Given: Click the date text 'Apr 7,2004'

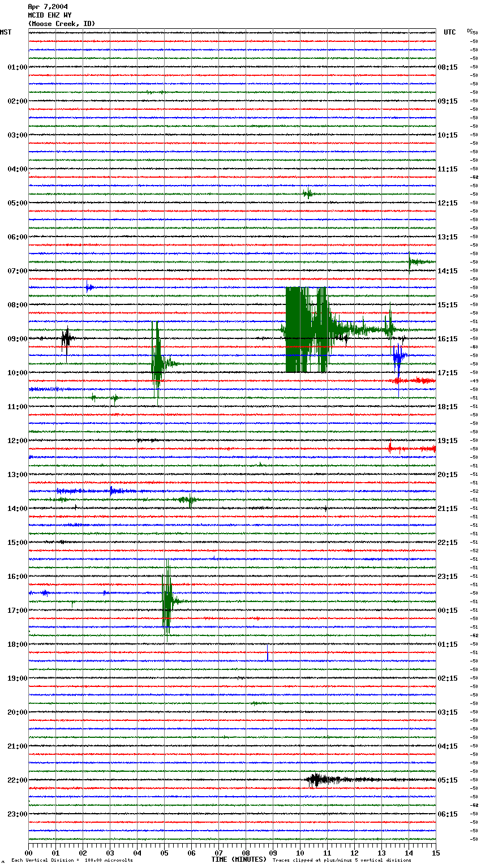Looking at the screenshot, I should 48,7.
